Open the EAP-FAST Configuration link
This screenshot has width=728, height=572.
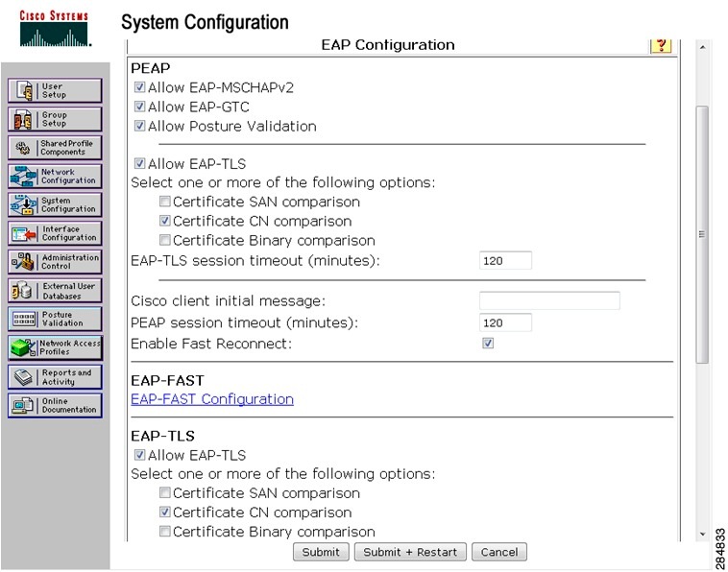[x=212, y=399]
